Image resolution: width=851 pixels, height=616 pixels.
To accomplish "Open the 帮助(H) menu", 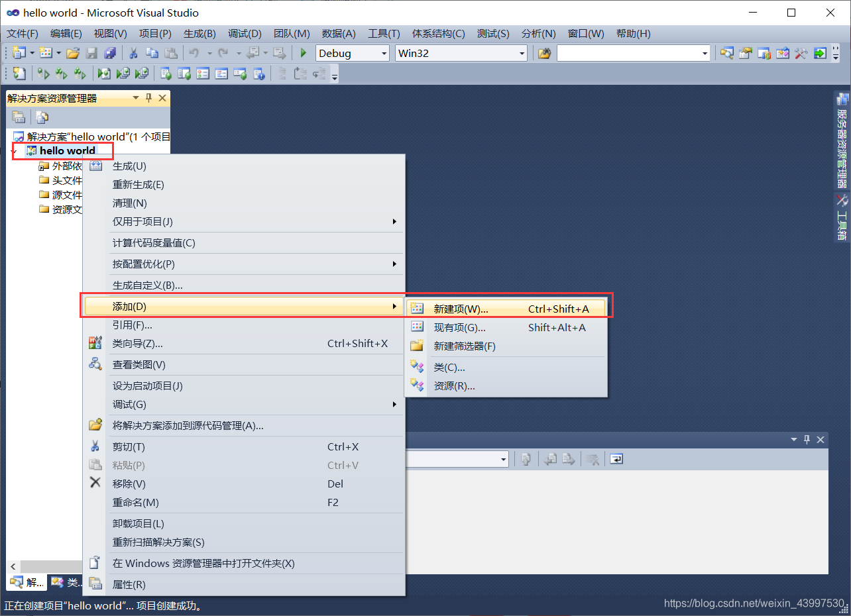I will tap(634, 34).
